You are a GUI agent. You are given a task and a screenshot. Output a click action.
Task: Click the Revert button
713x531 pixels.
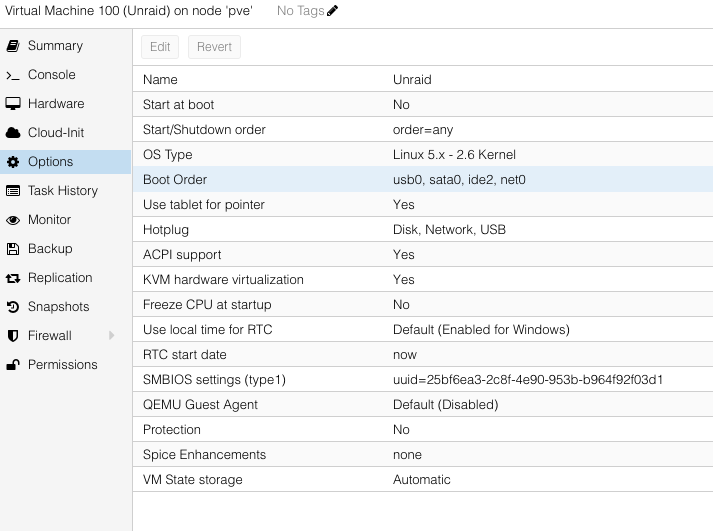(214, 47)
